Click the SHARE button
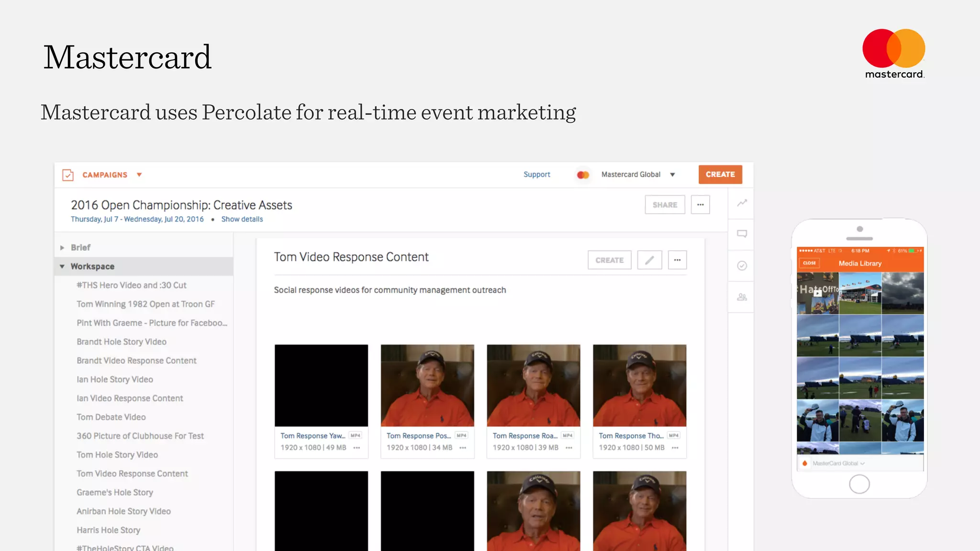 tap(665, 205)
